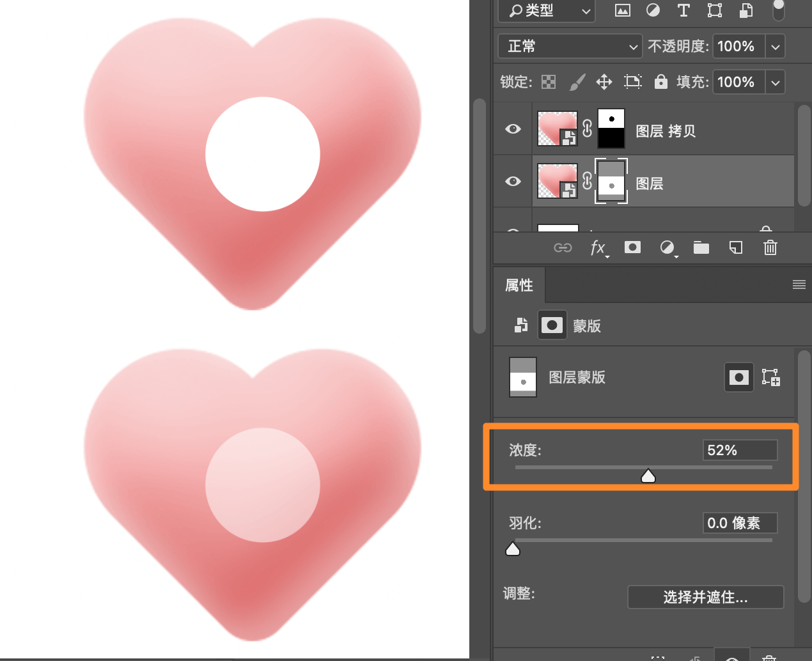Switch to the 属性 panel tab
The image size is (812, 661).
[519, 285]
